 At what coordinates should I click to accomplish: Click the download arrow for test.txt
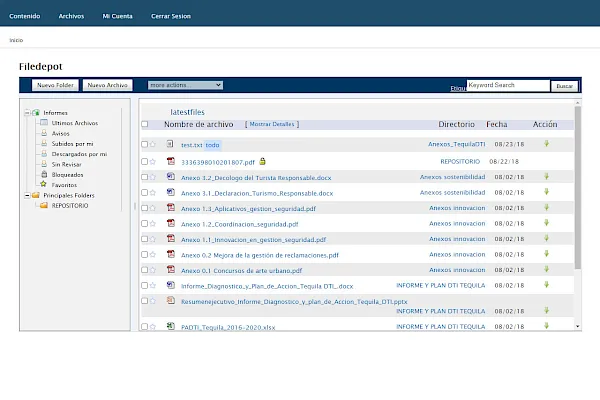546,144
